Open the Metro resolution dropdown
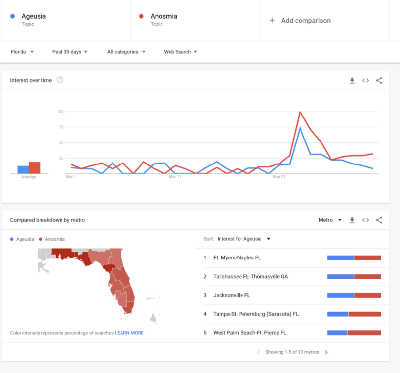 (330, 220)
